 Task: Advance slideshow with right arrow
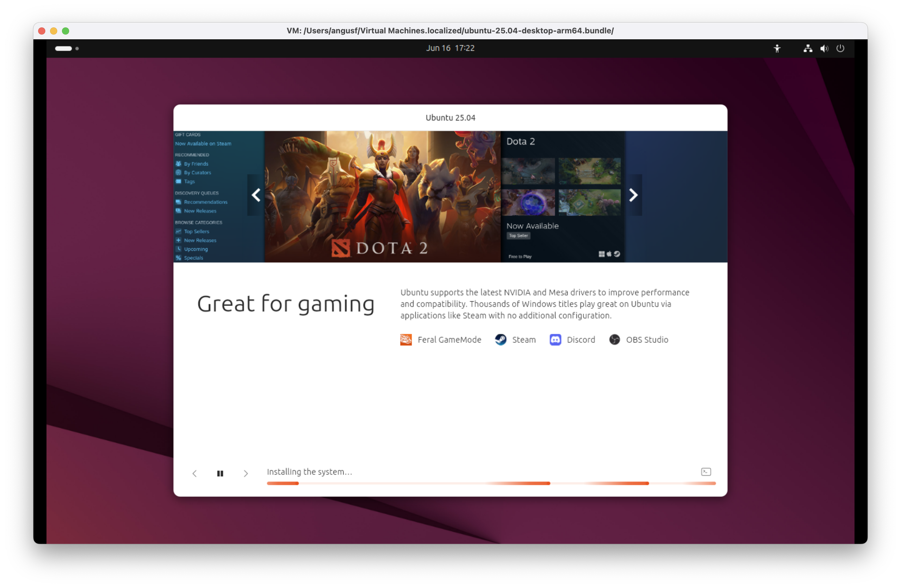[246, 473]
